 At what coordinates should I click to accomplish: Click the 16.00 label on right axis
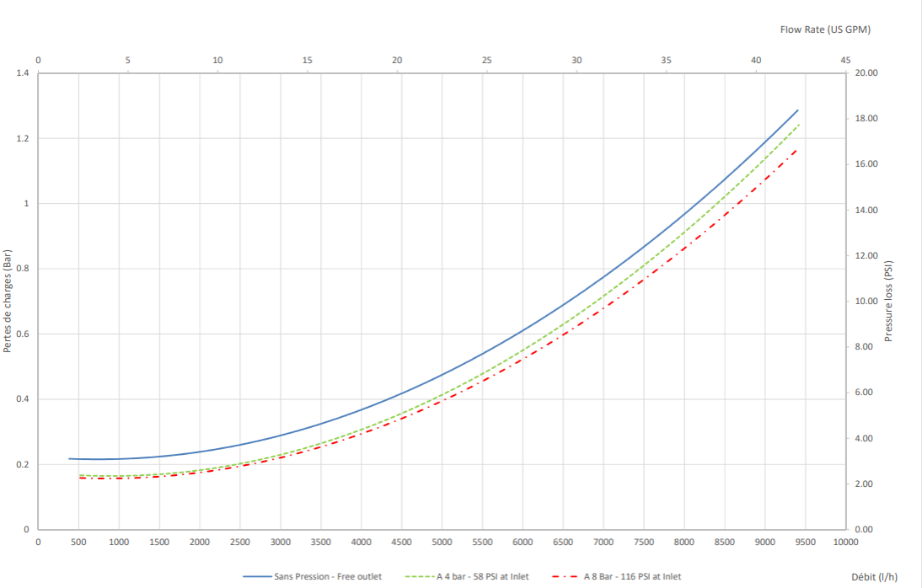pos(866,164)
